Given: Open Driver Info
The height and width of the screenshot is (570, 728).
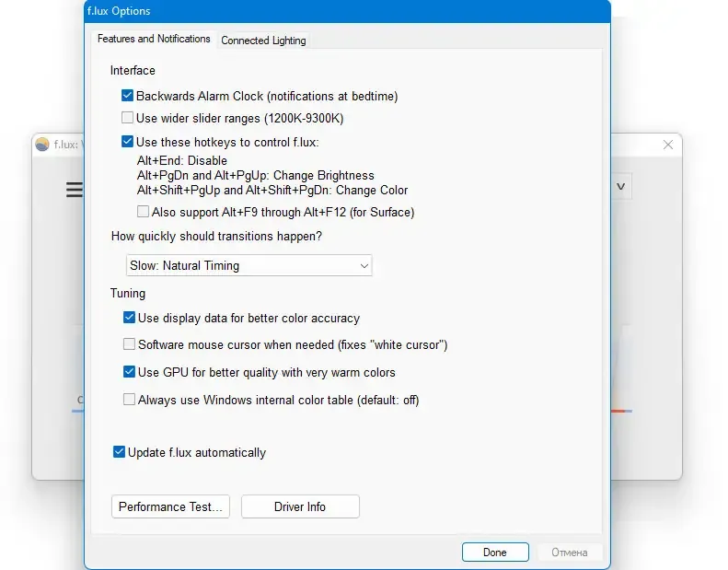Looking at the screenshot, I should click(300, 506).
